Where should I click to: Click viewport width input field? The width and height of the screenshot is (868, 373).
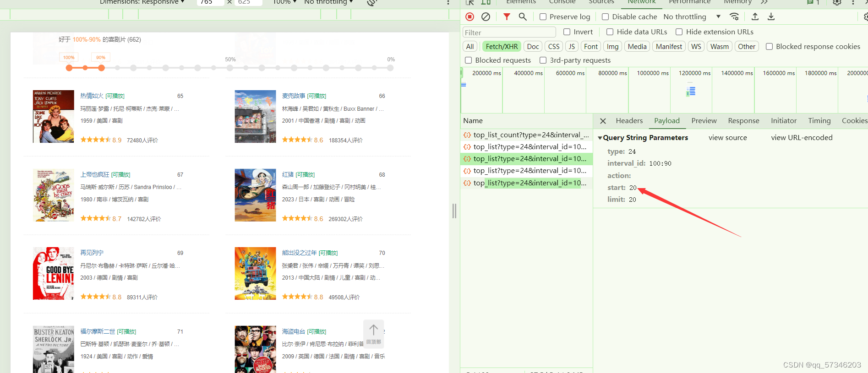211,2
